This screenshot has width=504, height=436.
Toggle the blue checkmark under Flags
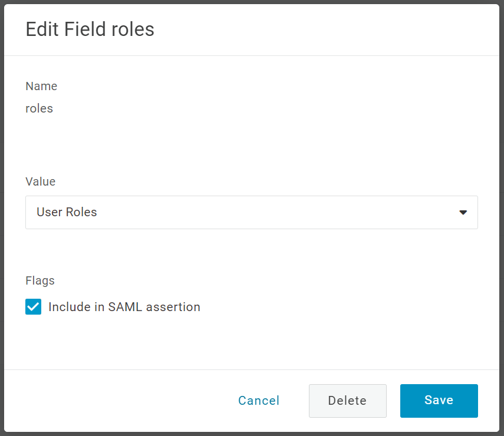click(x=34, y=307)
